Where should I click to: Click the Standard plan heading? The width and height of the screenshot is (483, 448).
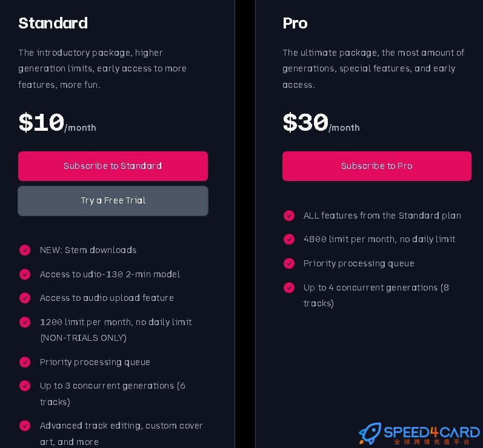(53, 24)
